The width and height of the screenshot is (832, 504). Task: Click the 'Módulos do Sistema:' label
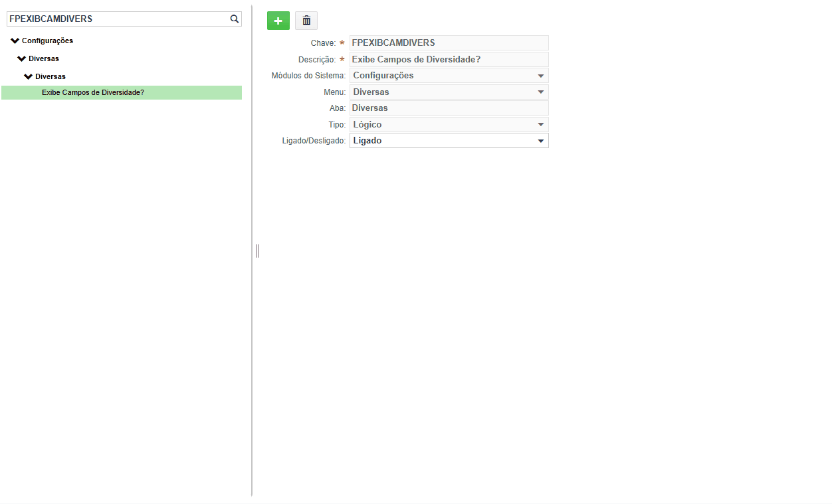coord(308,76)
